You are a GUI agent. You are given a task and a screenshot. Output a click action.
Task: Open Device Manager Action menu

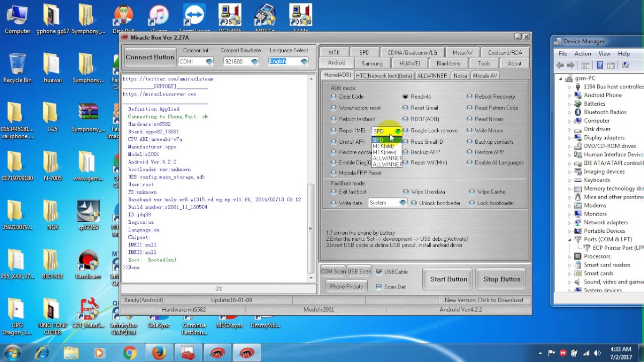583,54
